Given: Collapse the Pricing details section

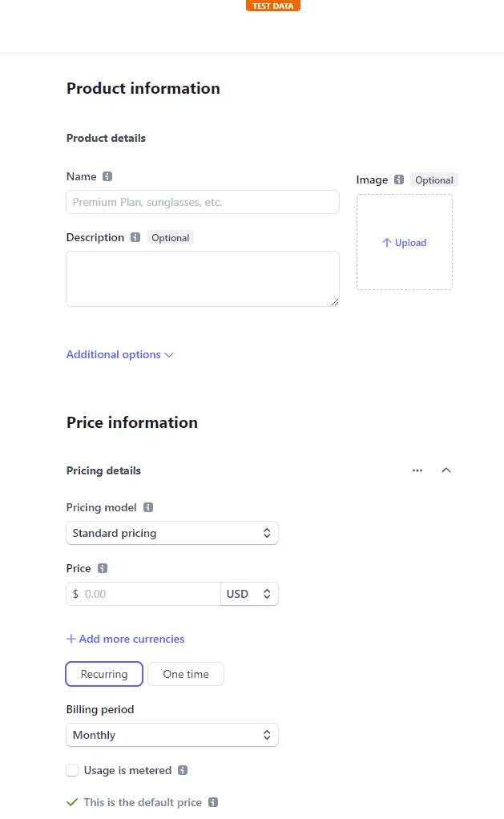Looking at the screenshot, I should click(446, 470).
